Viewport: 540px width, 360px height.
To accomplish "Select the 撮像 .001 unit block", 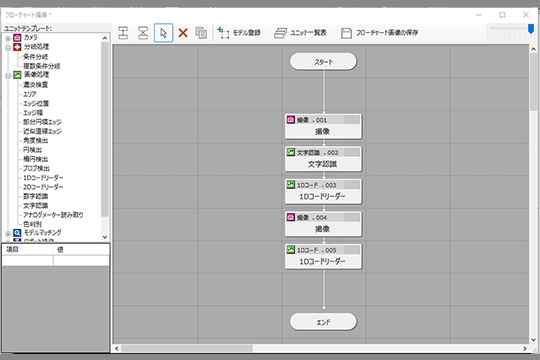I will [323, 126].
